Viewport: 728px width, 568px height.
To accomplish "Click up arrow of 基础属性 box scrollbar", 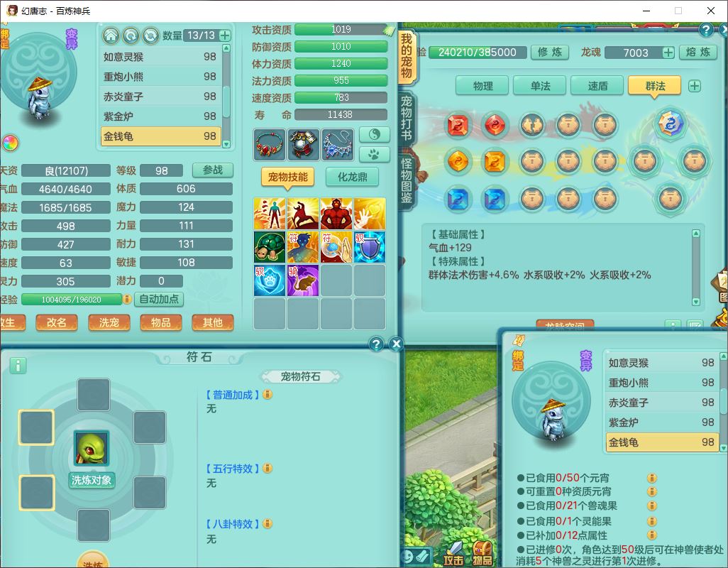I will (695, 234).
